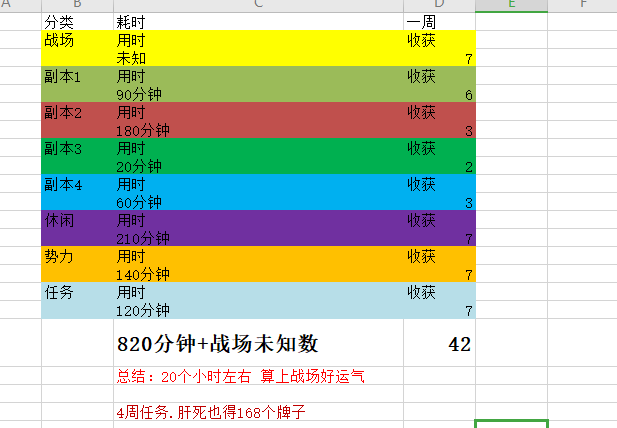Click the column D header
Screen dimensions: 617x428
coord(438,5)
